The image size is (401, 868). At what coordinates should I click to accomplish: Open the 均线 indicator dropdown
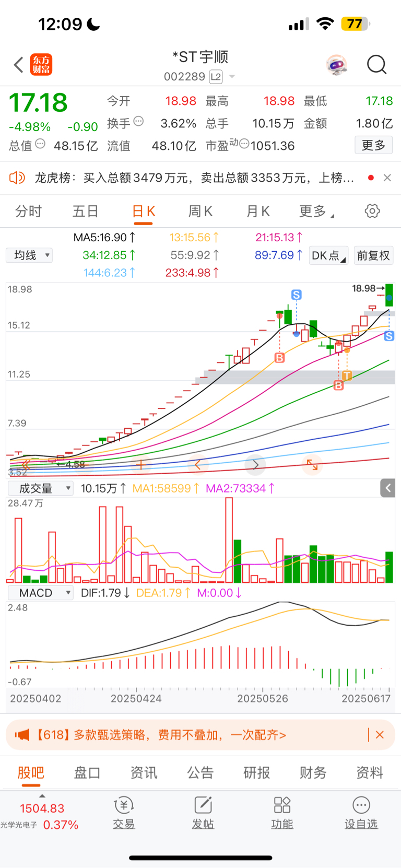29,255
